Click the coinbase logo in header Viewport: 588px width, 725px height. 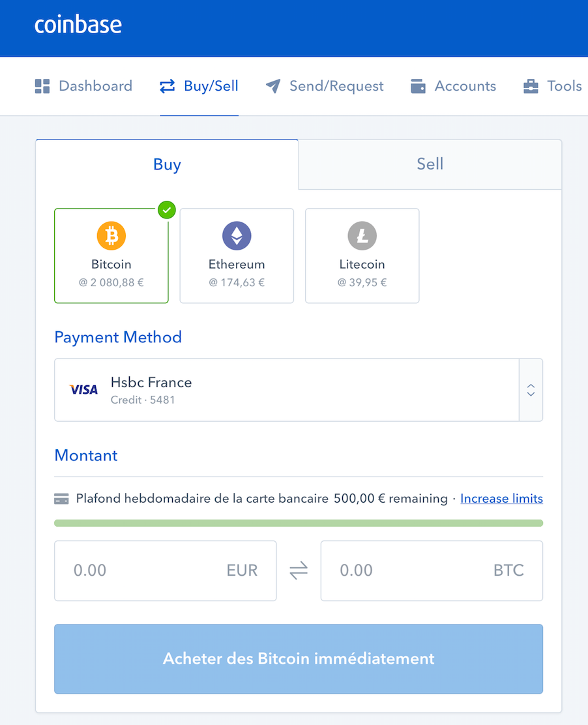[x=78, y=25]
